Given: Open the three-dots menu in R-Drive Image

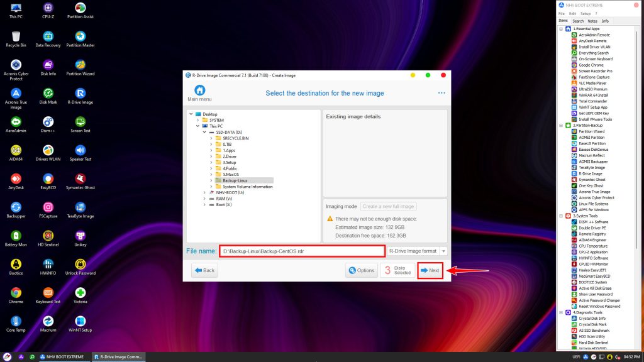Looking at the screenshot, I should 441,93.
